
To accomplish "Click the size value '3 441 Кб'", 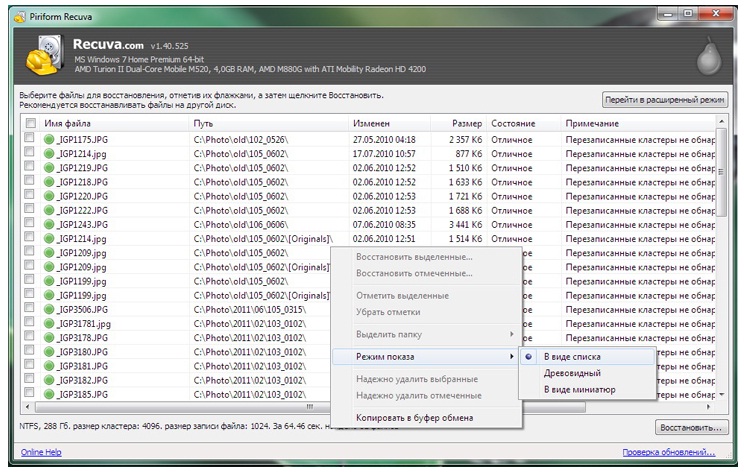I will pos(465,224).
